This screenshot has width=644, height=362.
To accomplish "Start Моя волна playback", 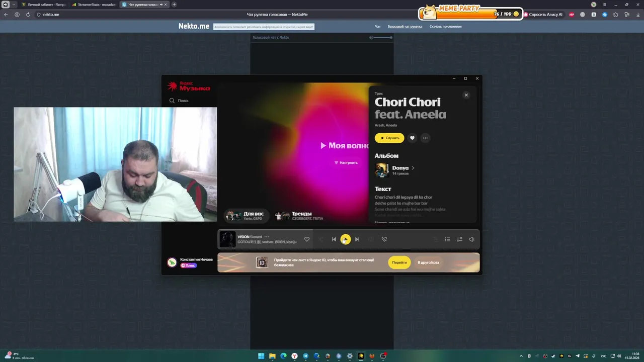I will 344,145.
